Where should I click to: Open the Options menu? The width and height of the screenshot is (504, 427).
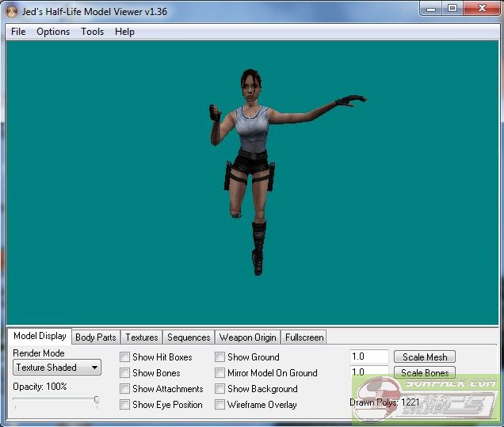[x=53, y=32]
